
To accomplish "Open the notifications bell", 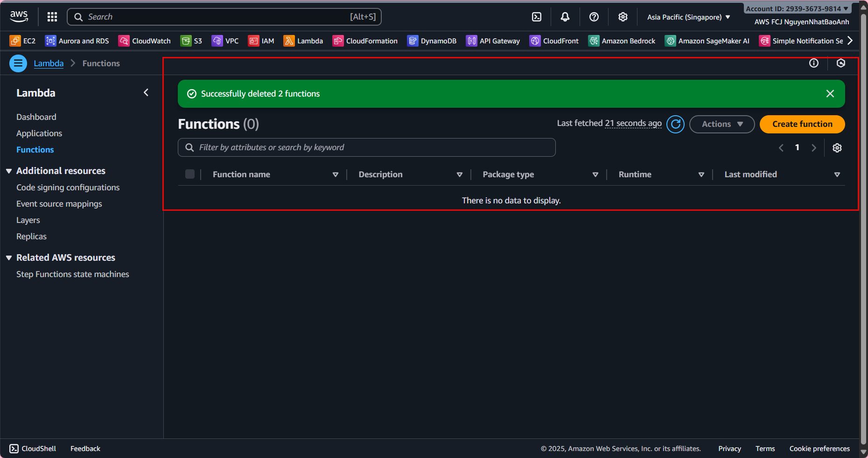I will click(565, 17).
